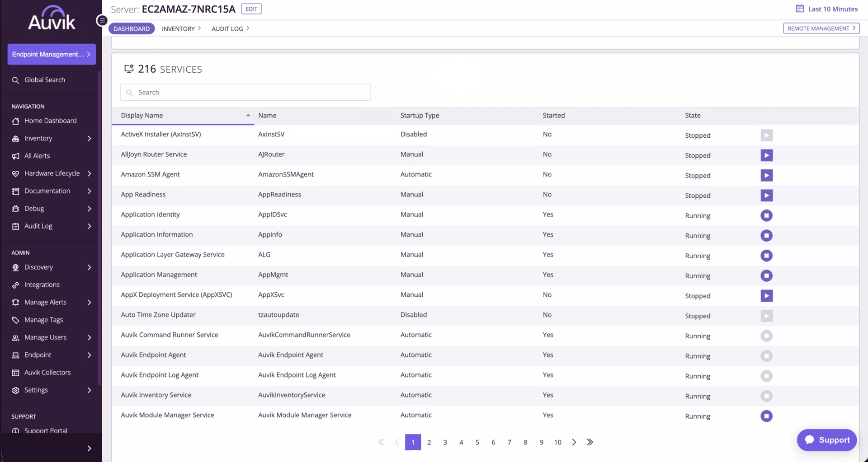The height and width of the screenshot is (462, 868).
Task: Click the 'tzautoupdate' name cell
Action: click(278, 315)
